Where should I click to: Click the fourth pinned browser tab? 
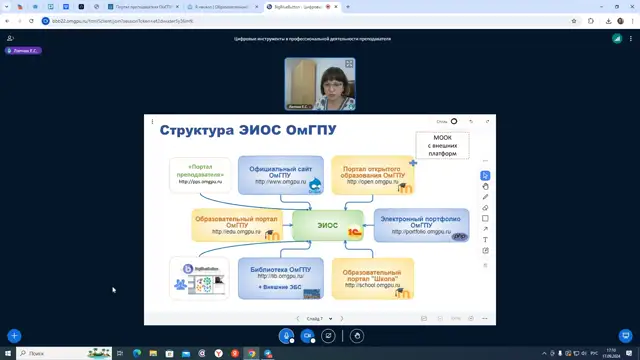point(66,7)
